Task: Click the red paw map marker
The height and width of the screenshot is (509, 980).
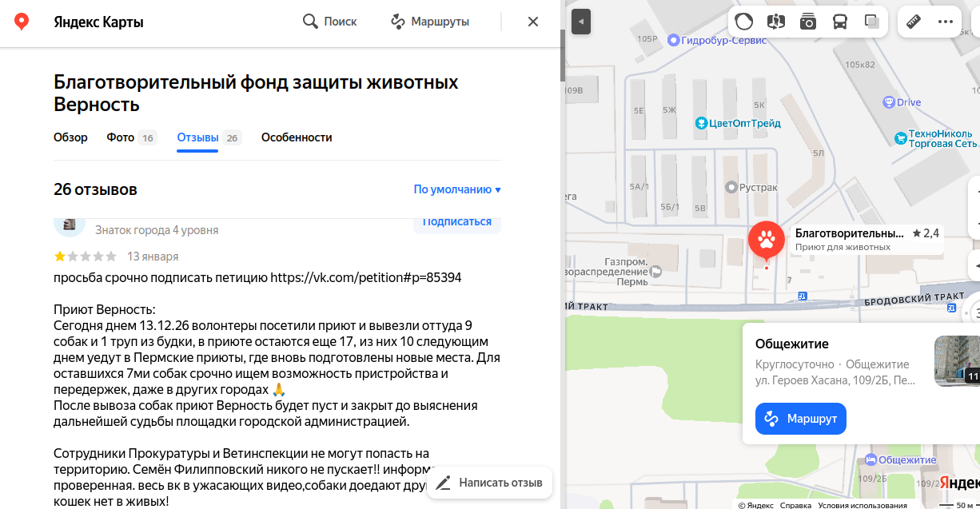Action: 767,240
